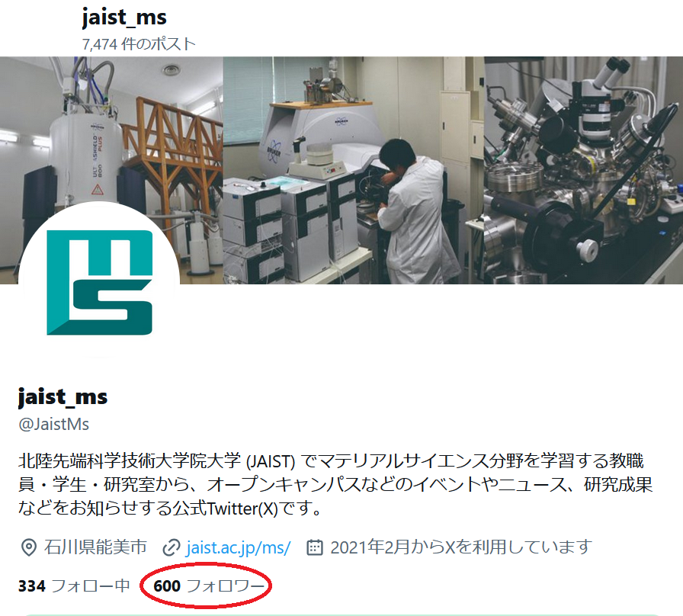Click the jaist_ms title at top
This screenshot has height=616, width=683.
(124, 18)
